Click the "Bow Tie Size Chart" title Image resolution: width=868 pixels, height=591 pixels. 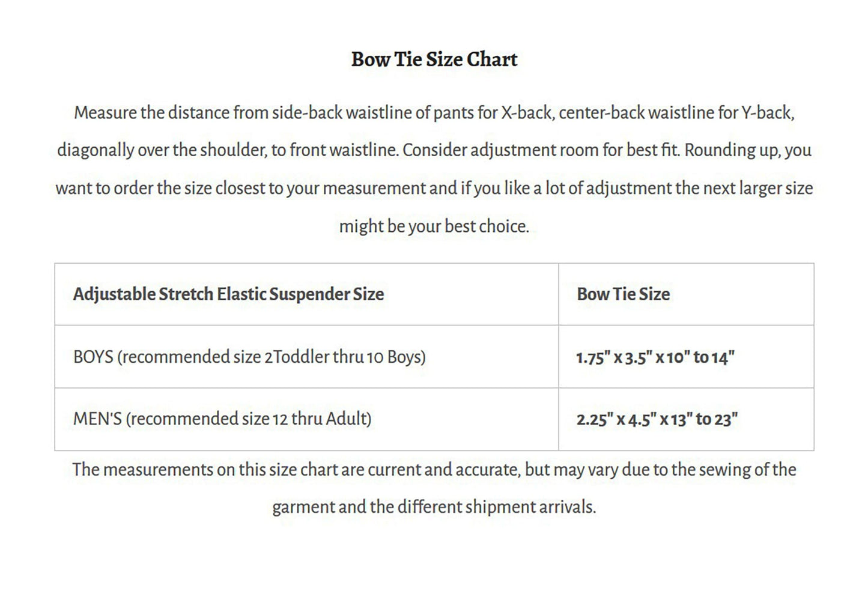coord(434,59)
